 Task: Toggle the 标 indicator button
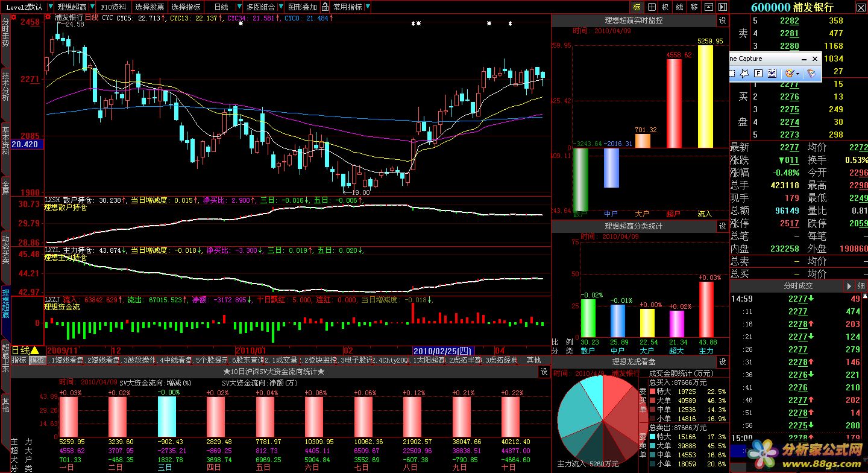(x=637, y=7)
